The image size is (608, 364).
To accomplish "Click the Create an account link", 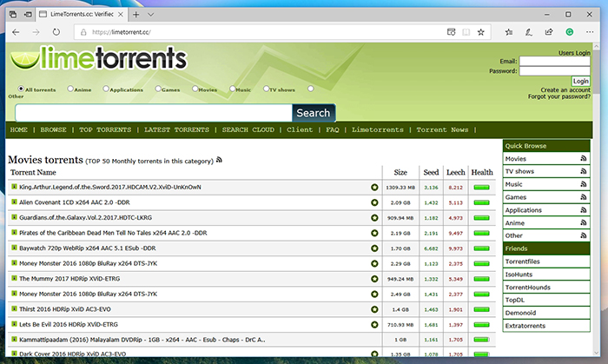I will click(565, 90).
